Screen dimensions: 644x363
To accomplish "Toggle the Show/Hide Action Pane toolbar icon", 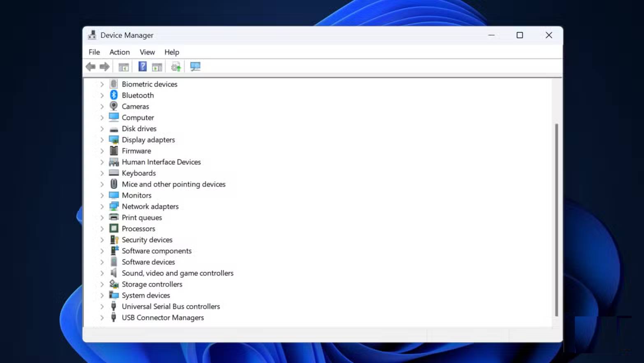I will (x=157, y=67).
